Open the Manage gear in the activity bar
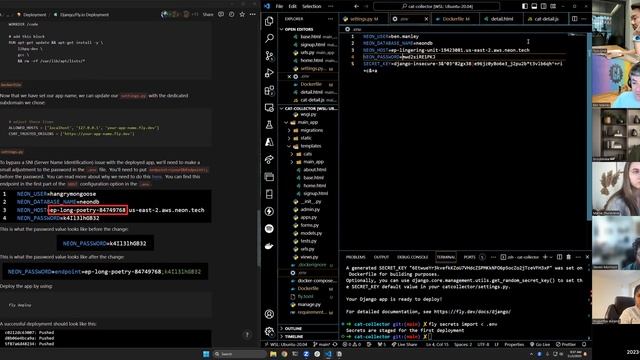640x360 pixels. tap(269, 331)
